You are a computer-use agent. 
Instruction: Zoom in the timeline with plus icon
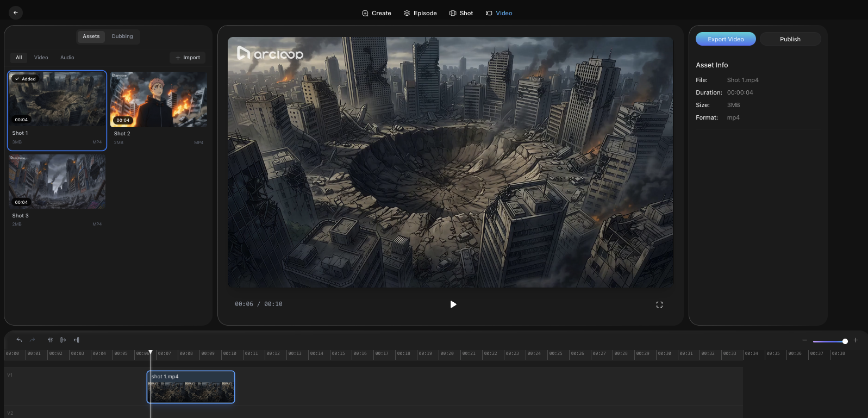click(855, 340)
